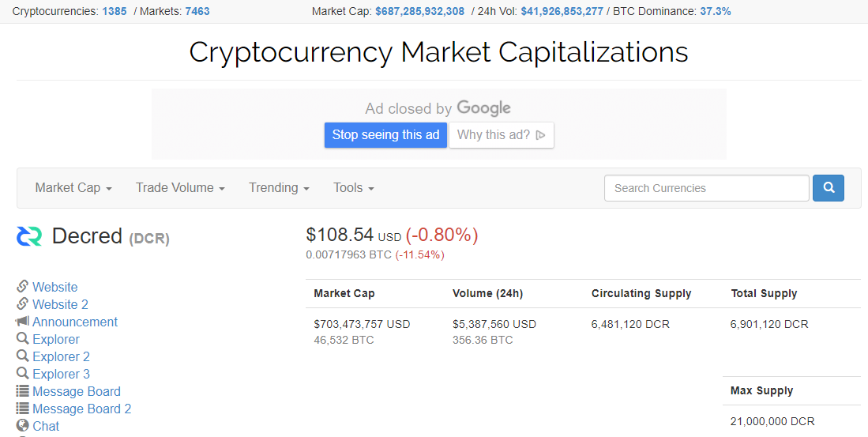
Task: Click the Cryptocurrencies count 1385 link
Action: click(114, 11)
